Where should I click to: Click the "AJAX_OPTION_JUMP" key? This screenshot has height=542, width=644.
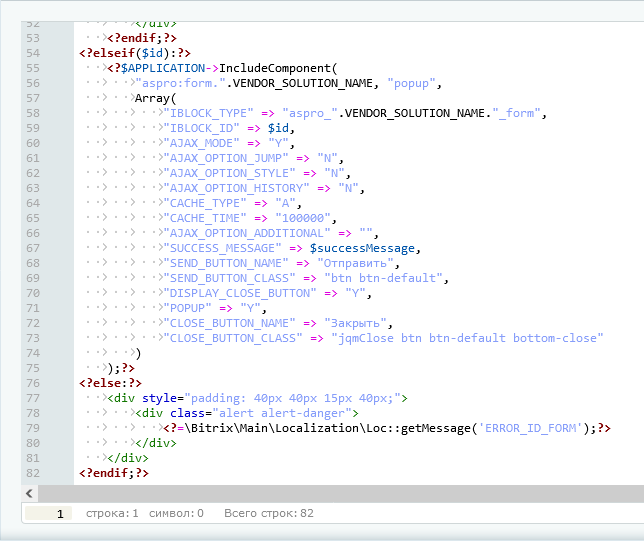tap(226, 158)
